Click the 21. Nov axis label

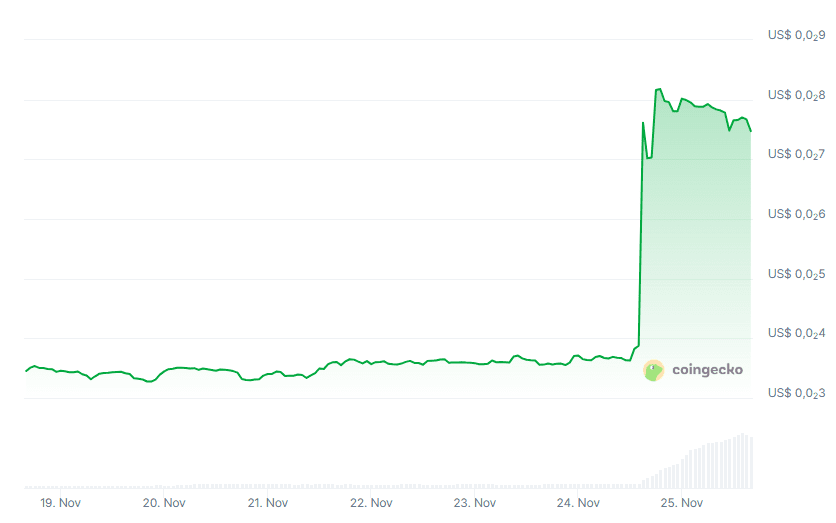pyautogui.click(x=267, y=503)
